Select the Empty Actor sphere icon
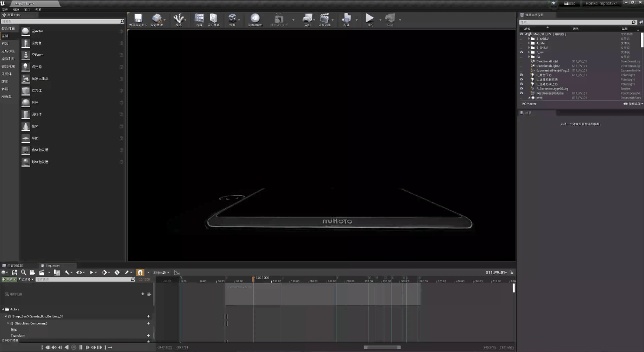The image size is (644, 352). coord(26,31)
